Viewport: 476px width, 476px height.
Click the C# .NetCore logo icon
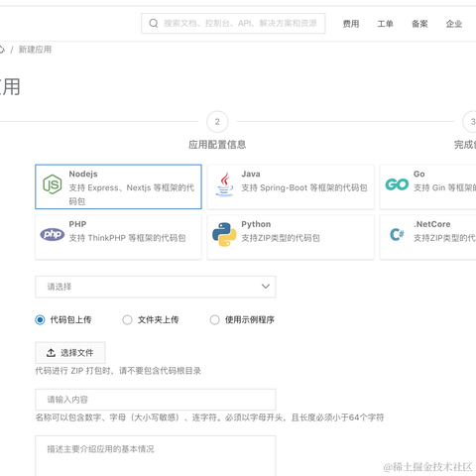click(397, 234)
